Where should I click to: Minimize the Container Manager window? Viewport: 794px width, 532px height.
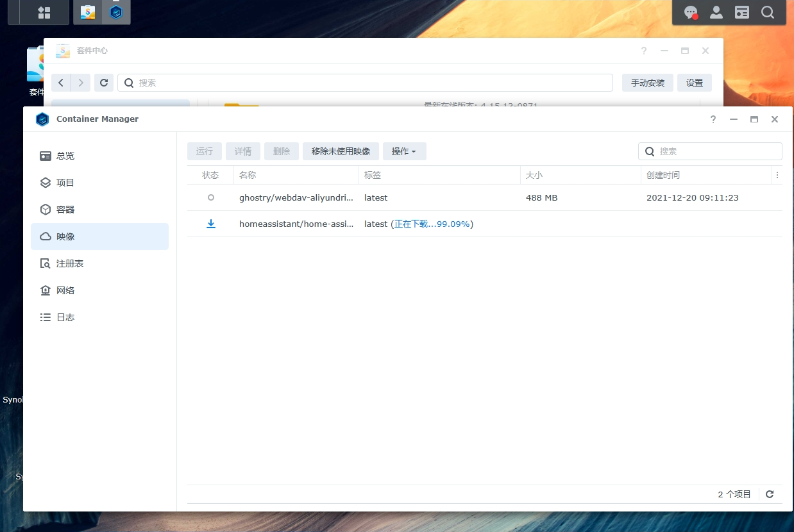(x=734, y=119)
